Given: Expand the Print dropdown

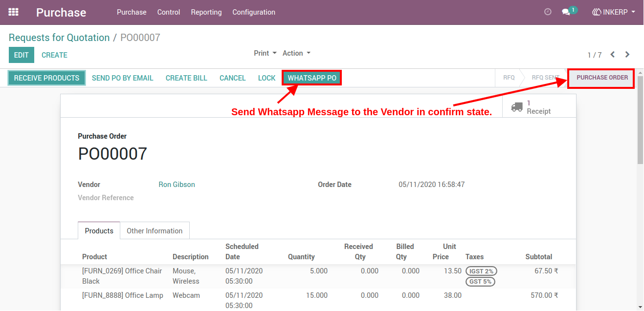Looking at the screenshot, I should (265, 53).
